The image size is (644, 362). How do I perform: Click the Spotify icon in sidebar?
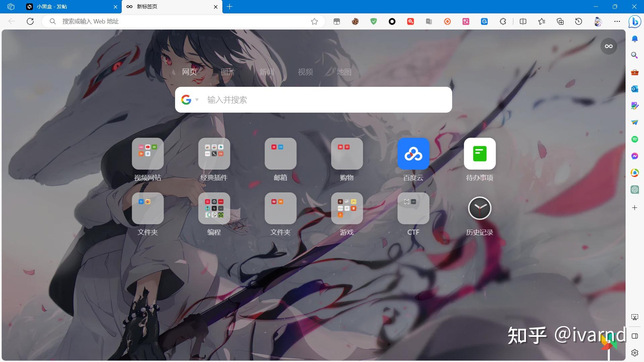635,139
